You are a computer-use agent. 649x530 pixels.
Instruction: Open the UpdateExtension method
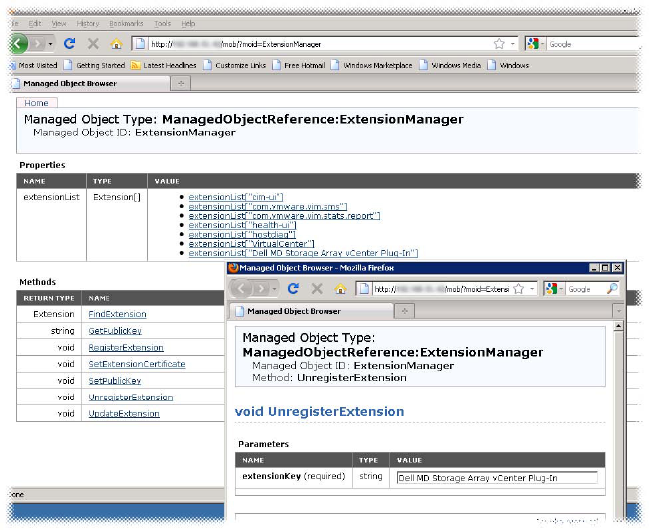tap(124, 414)
